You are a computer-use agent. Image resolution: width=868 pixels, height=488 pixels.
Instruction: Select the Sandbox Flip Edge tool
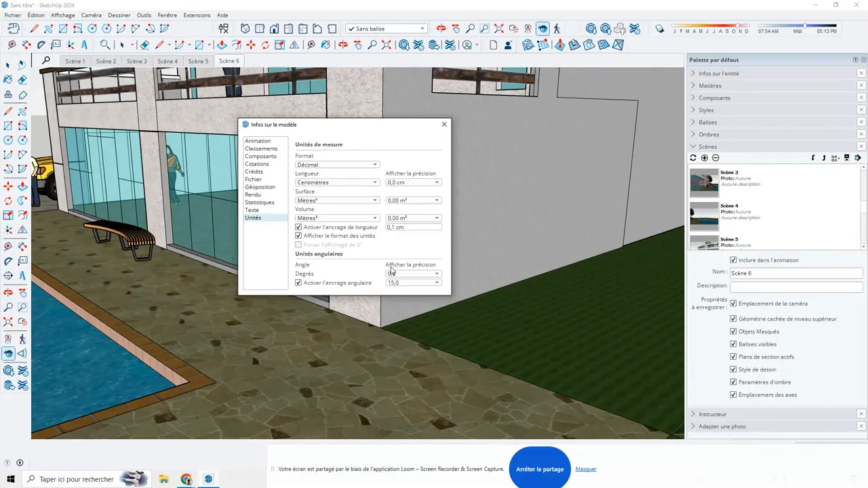(618, 45)
